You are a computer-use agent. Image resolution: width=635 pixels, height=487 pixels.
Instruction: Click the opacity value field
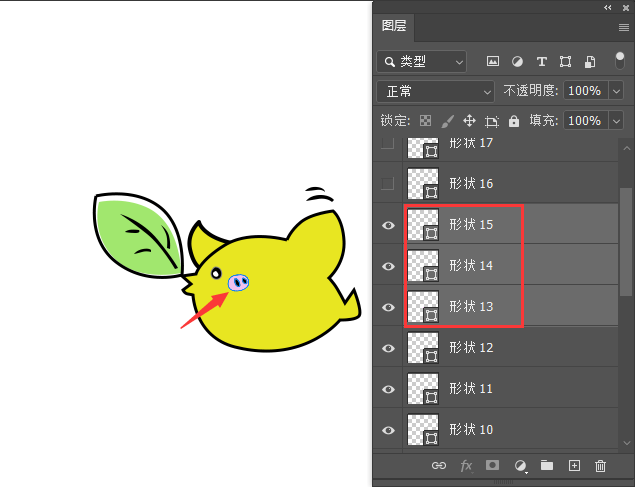coord(586,91)
